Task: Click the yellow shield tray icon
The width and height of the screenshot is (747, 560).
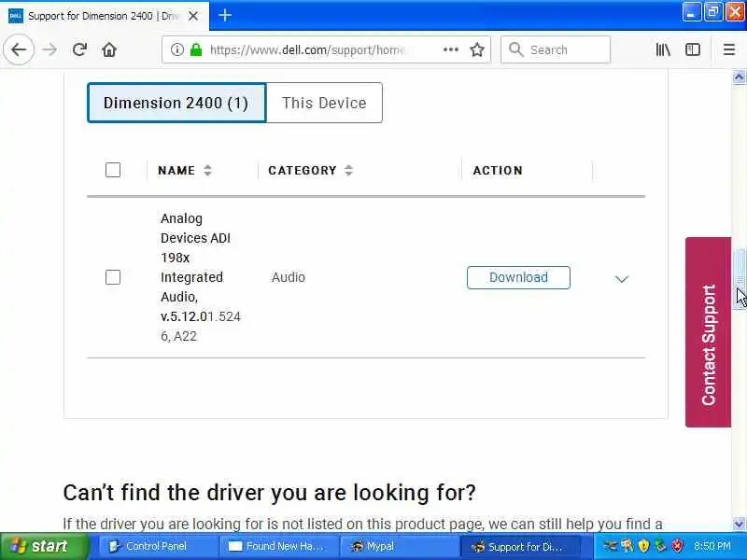Action: pos(643,546)
